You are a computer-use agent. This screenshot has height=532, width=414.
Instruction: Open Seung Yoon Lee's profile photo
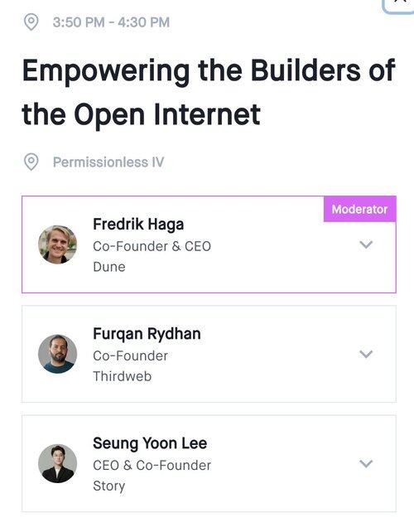[58, 463]
